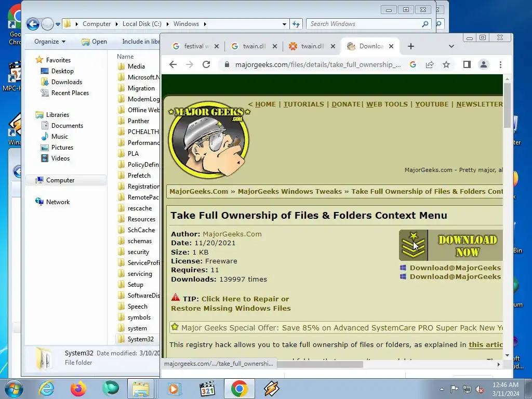Open Chrome side panel icon
Screen dimensions: 532x399
[x=467, y=64]
